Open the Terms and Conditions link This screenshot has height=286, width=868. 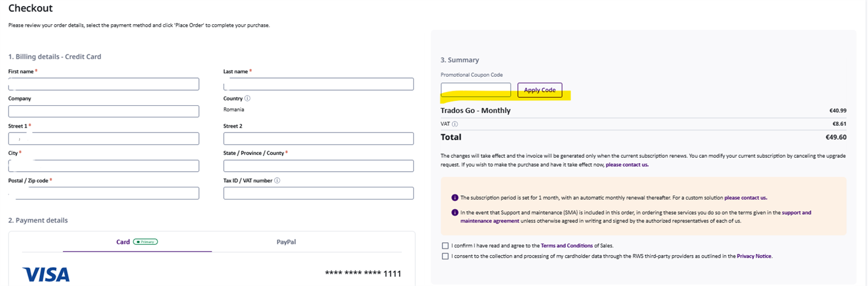(567, 245)
